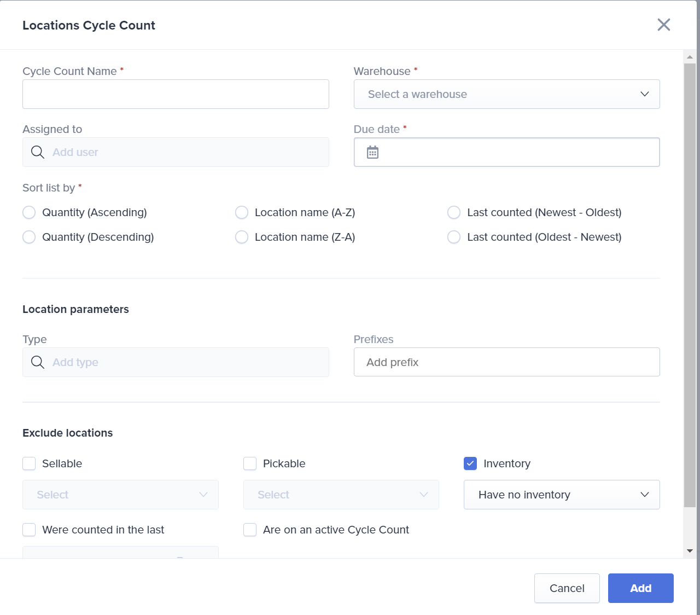
Task: Uncheck the Inventory exclusion checkbox
Action: 470,463
